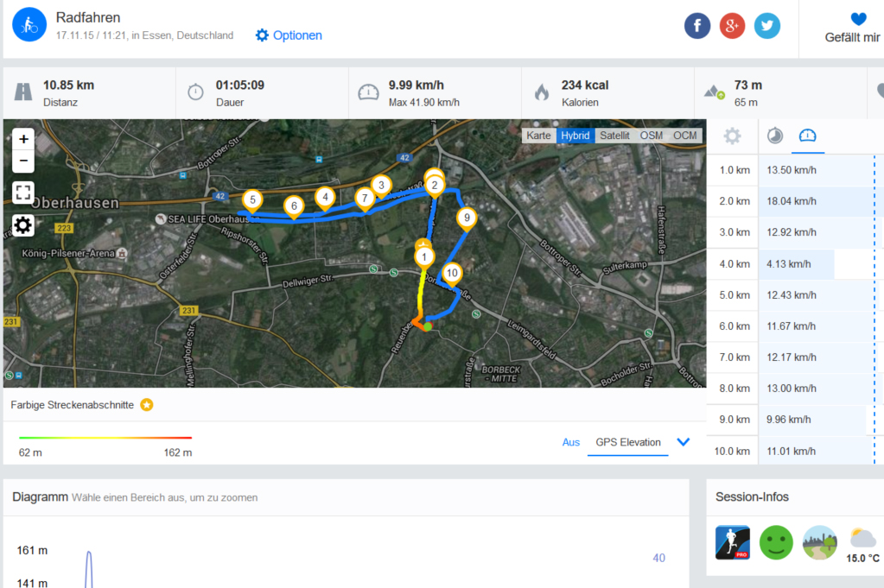
Task: Expand GPS Elevation dropdown arrow
Action: point(683,442)
